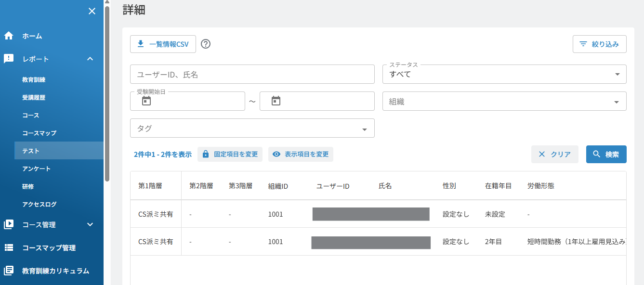Click CS派ミ共有 in the 2年目 row

tap(156, 242)
